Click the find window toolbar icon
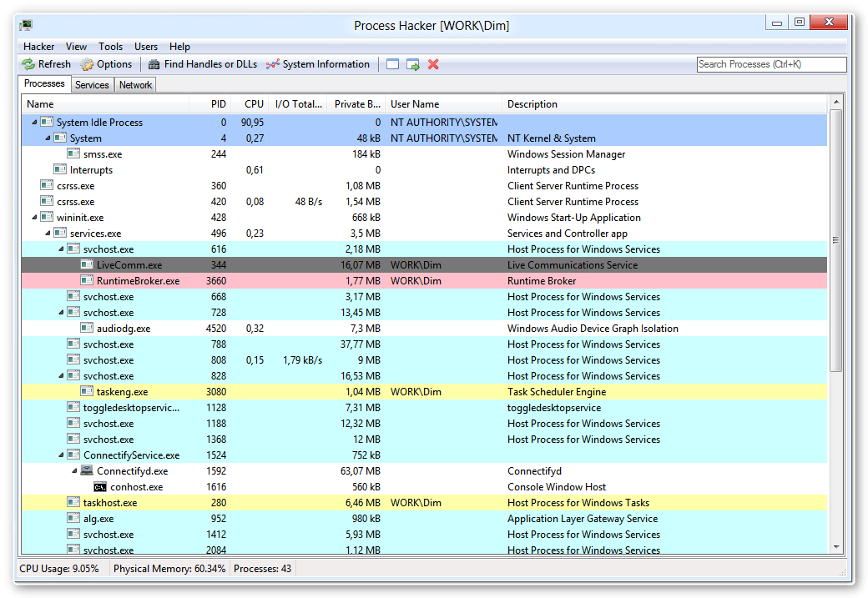Image resolution: width=868 pixels, height=598 pixels. pos(392,64)
